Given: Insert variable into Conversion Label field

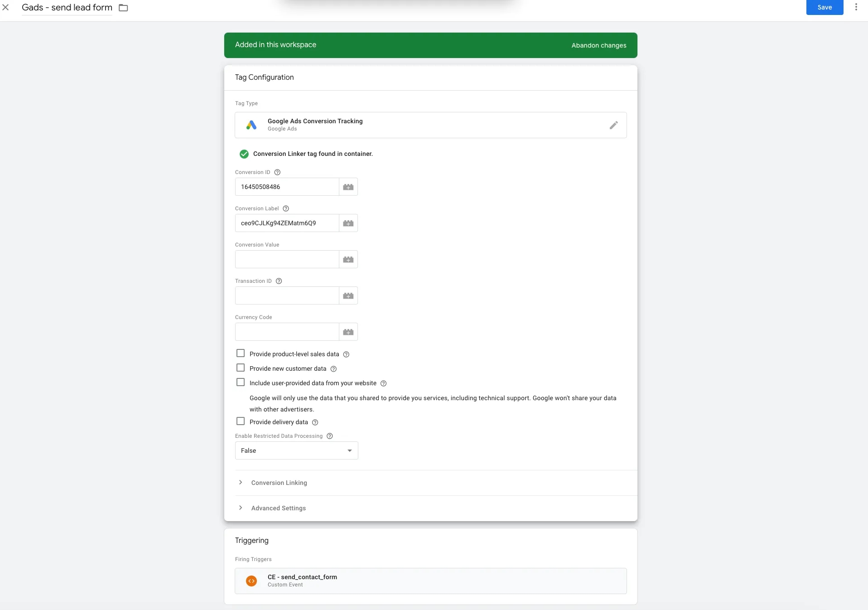Looking at the screenshot, I should pos(348,223).
